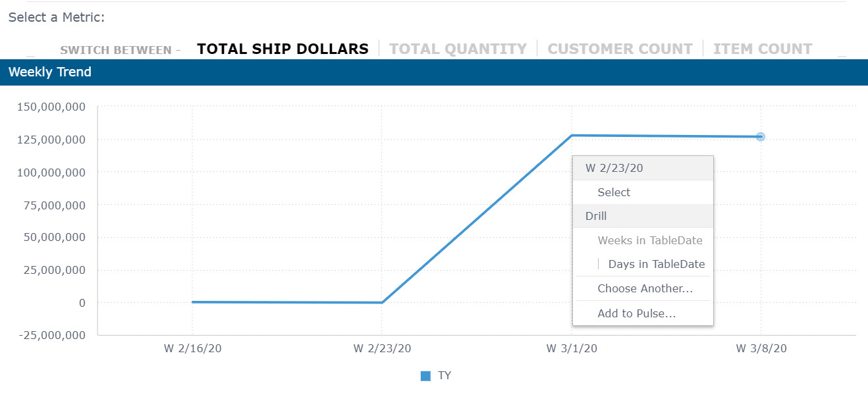
Task: Click the Weekly Trend header bar
Action: tap(433, 72)
